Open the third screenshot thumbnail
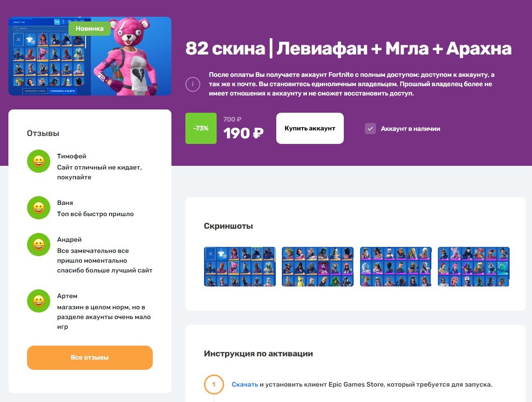 point(396,266)
